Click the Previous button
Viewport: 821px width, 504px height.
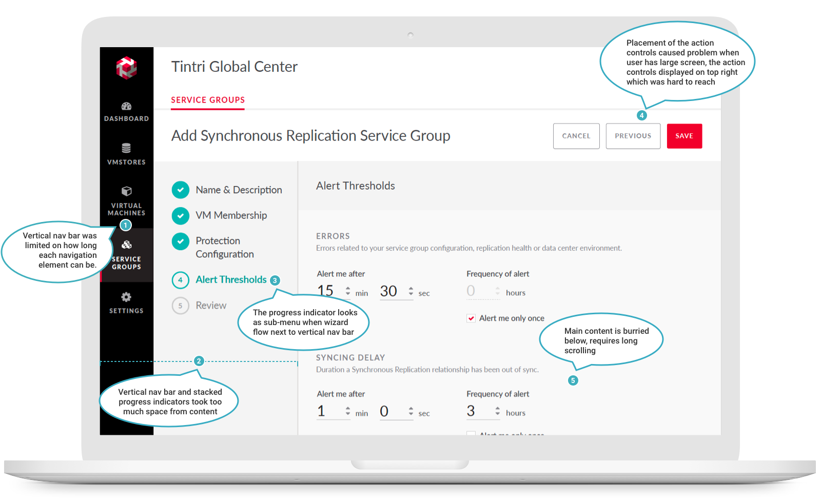coord(633,136)
